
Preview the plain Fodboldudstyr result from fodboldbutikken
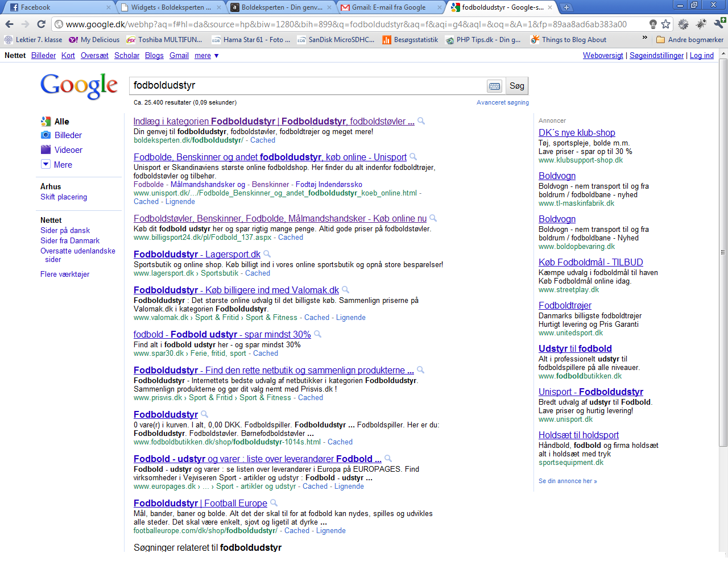click(205, 414)
